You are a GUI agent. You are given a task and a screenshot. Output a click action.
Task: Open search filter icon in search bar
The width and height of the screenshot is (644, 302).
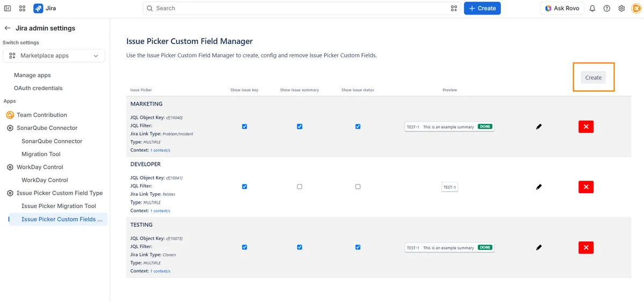(x=454, y=9)
